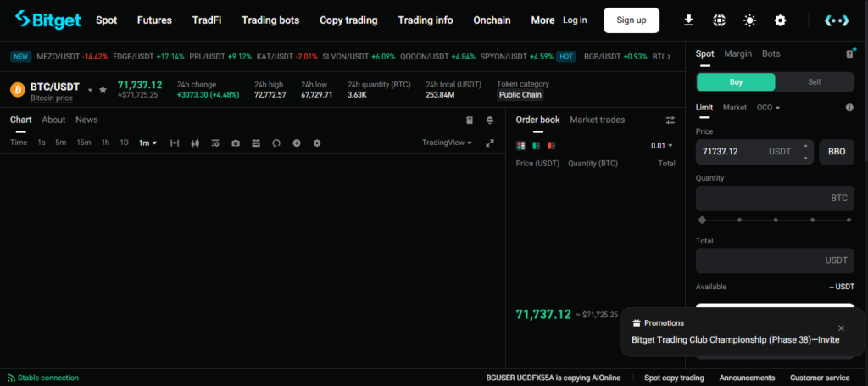Open order book settings sliders icon
This screenshot has height=386, width=868.
click(670, 120)
